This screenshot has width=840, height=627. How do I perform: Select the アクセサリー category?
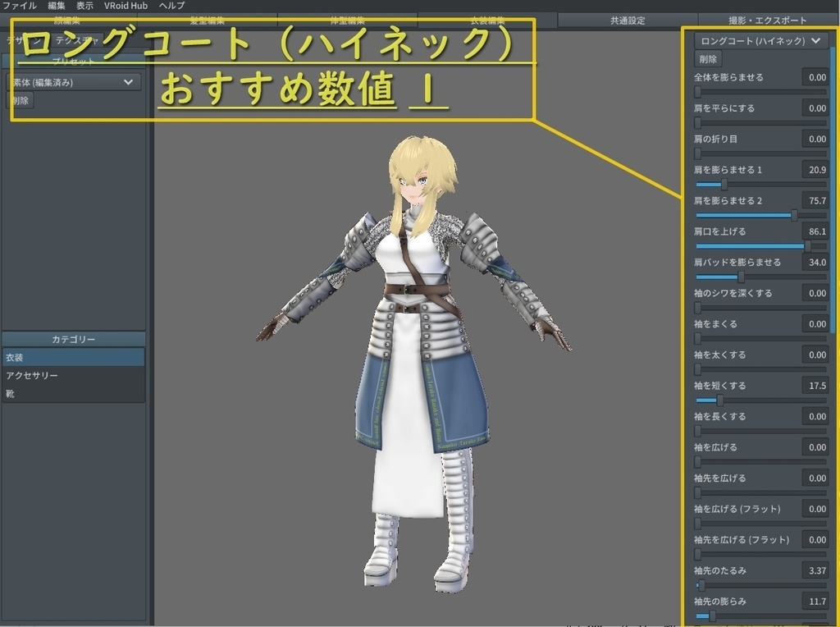(74, 376)
